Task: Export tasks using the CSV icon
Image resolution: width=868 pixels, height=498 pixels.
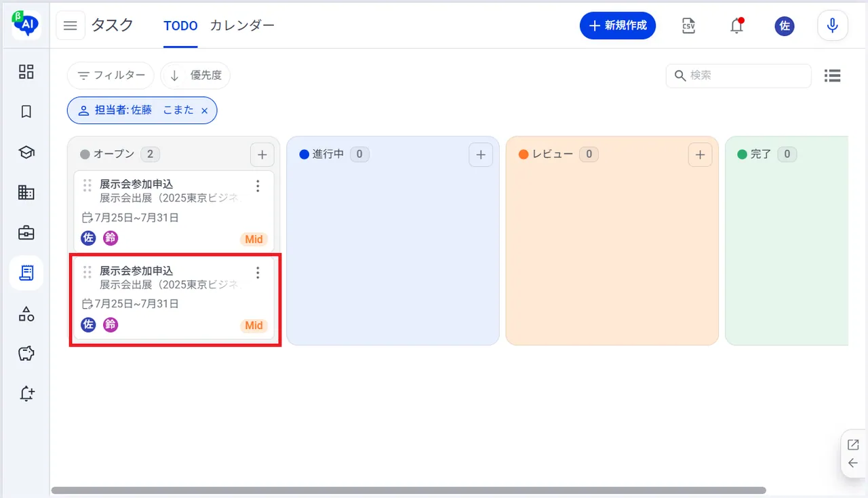Action: tap(688, 26)
